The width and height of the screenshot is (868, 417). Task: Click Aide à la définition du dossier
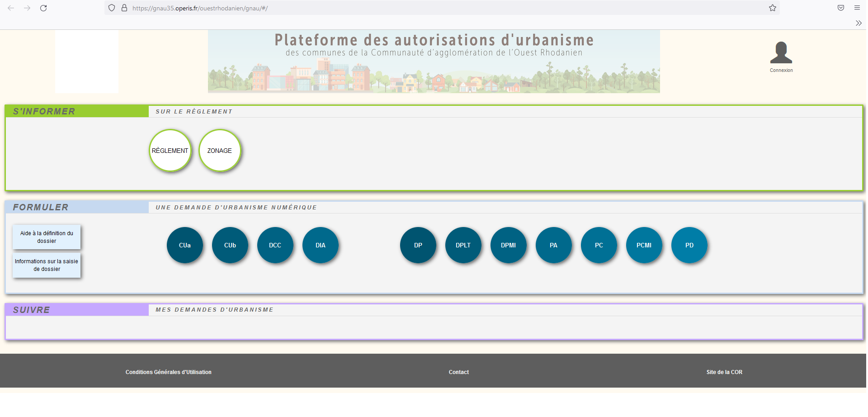(x=47, y=237)
